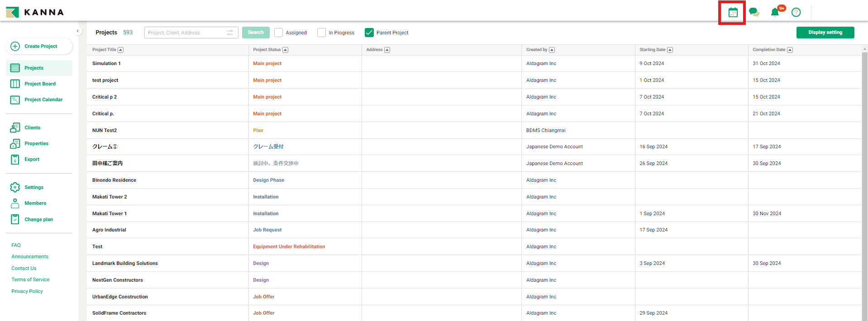Image resolution: width=868 pixels, height=321 pixels.
Task: Open Project Calendar from sidebar
Action: coord(43,99)
